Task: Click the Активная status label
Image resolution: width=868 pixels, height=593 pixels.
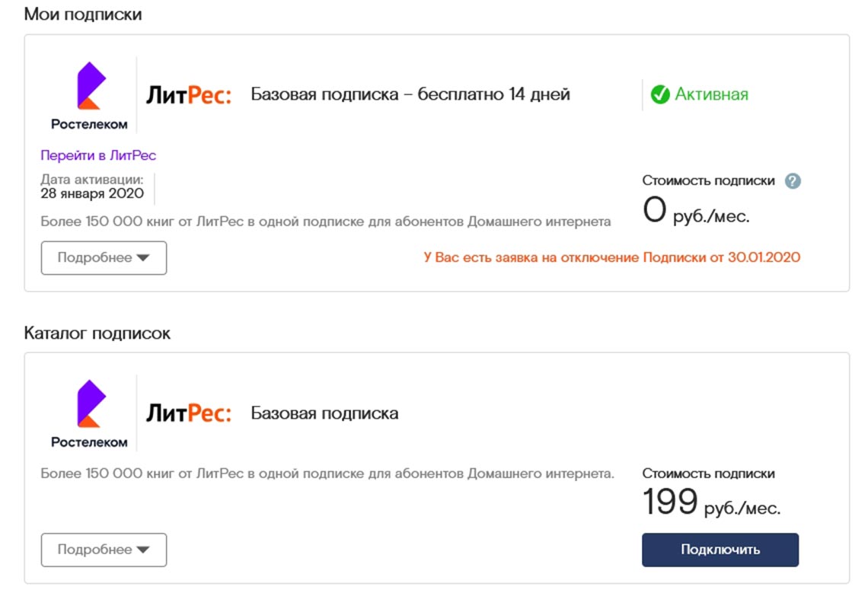Action: [711, 94]
